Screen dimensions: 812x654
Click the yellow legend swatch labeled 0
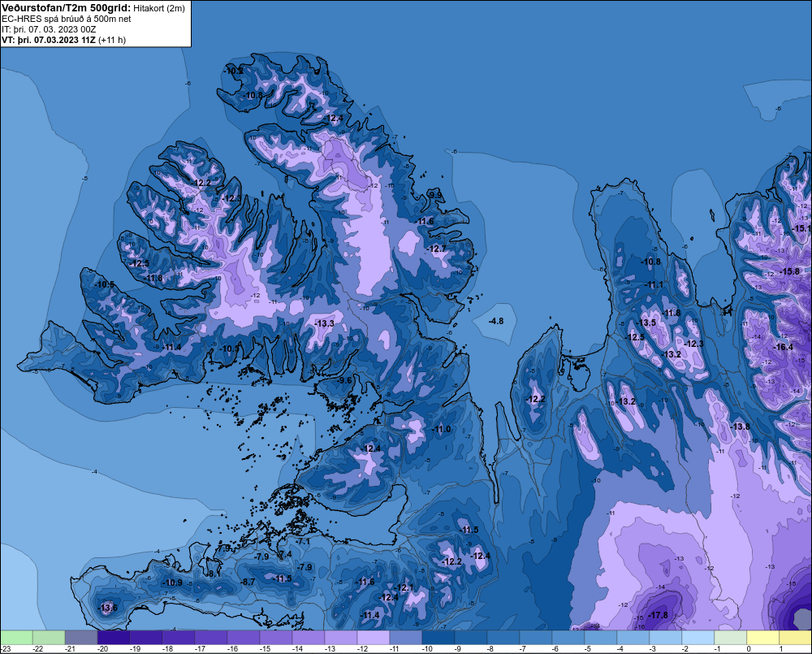tap(762, 638)
